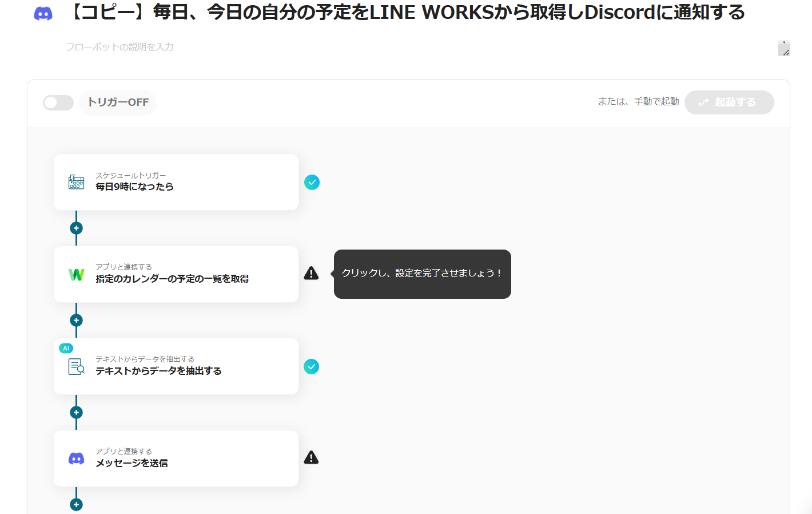Click the 起動する button
812x514 pixels.
pos(729,102)
